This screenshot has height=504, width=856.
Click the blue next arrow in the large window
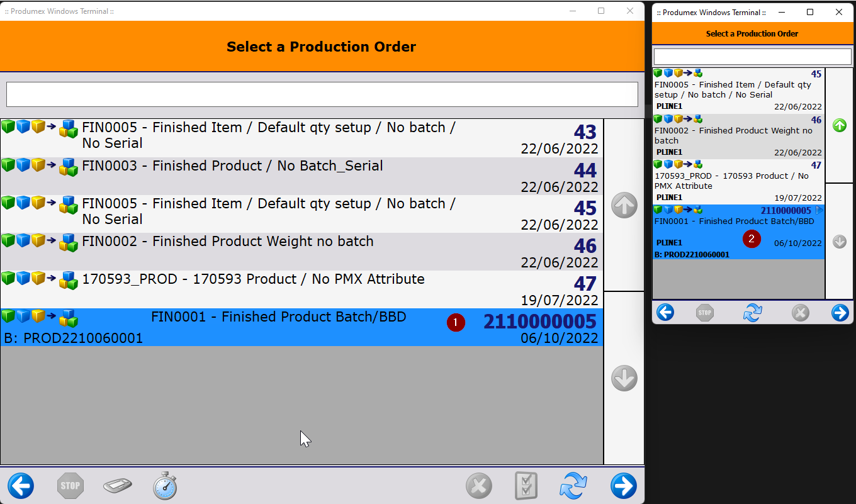pyautogui.click(x=624, y=486)
